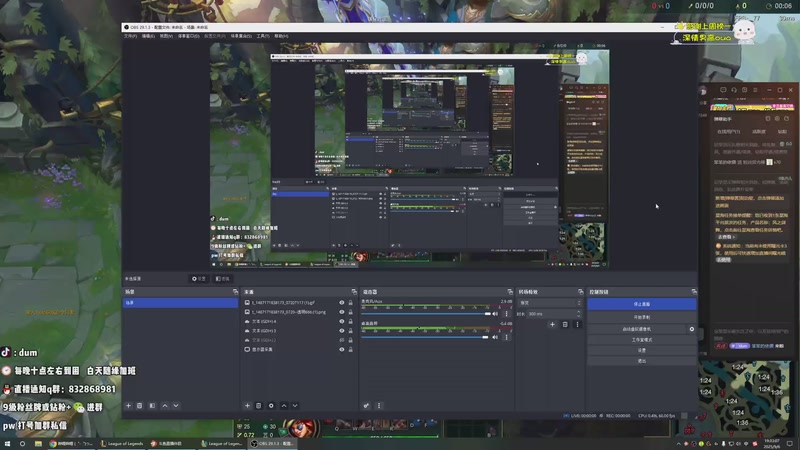This screenshot has height=450, width=800.
Task: Open the Help menu in OBS
Action: (281, 36)
